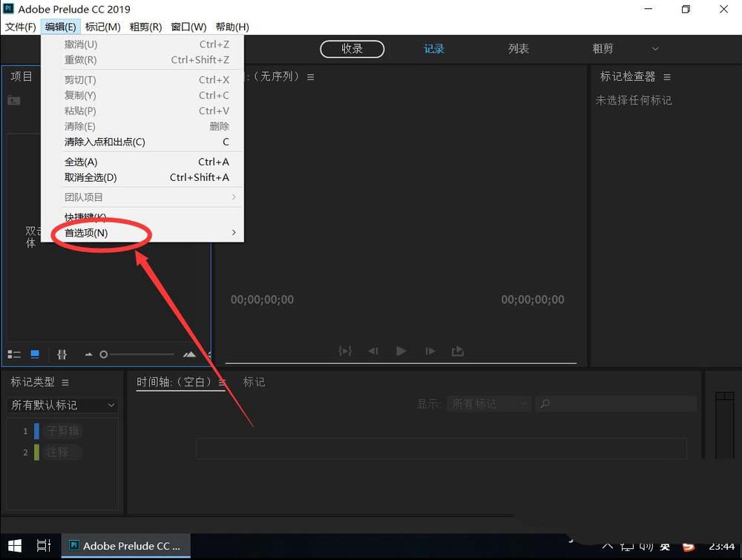Expand the chevron next to 粗剪 workspace

click(654, 48)
